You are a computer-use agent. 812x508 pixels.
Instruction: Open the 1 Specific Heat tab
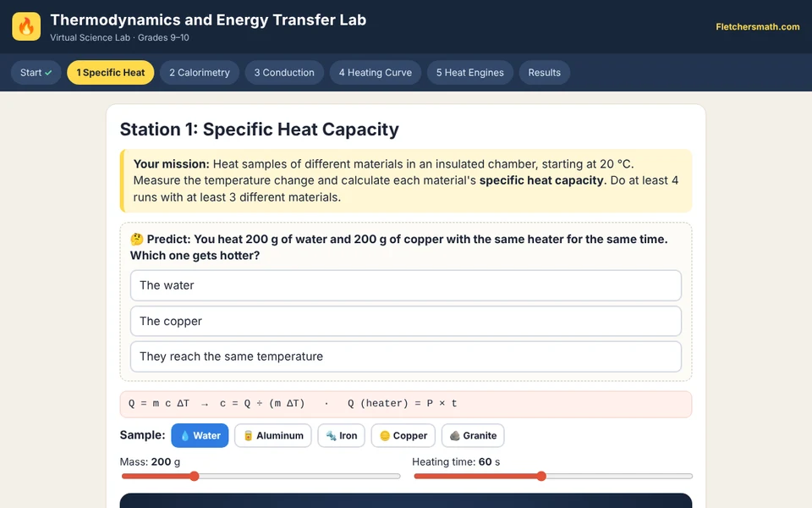(x=110, y=73)
